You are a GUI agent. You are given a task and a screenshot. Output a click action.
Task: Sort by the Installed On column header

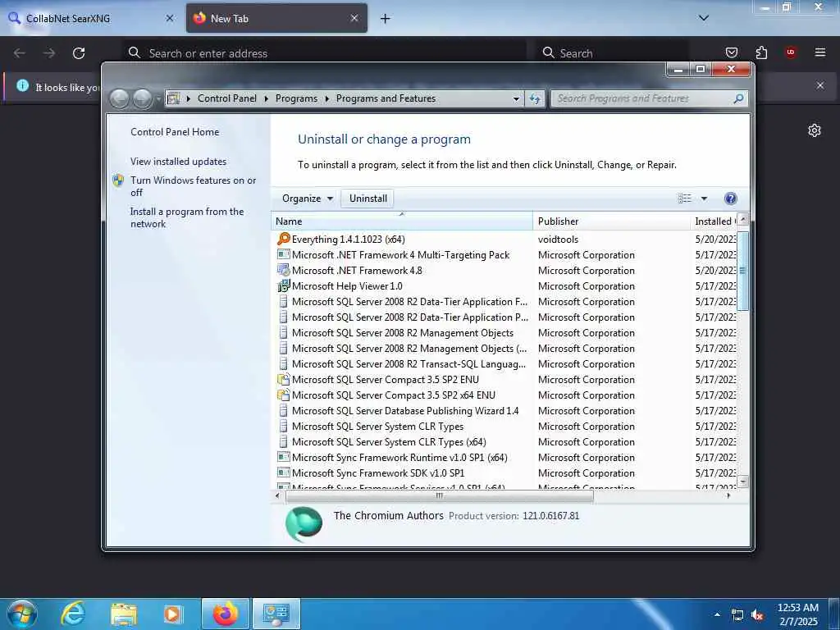(x=714, y=221)
